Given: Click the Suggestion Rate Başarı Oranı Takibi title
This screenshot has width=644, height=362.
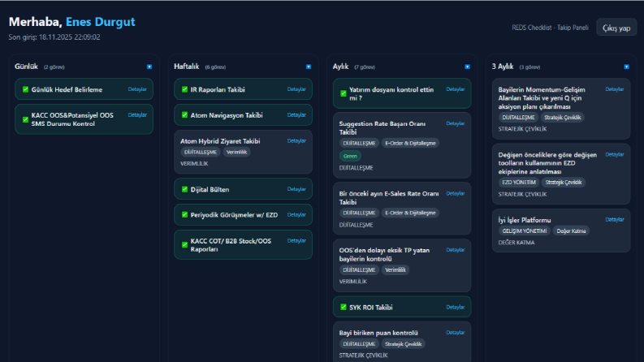Looking at the screenshot, I should coord(383,127).
